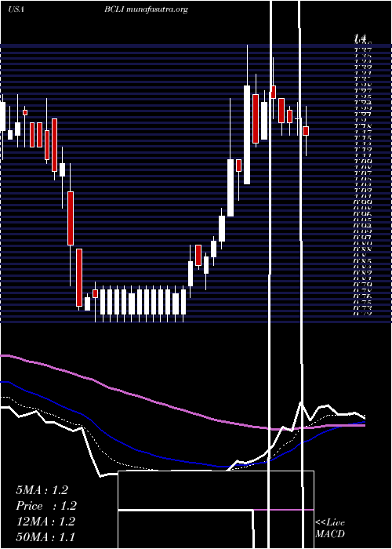Select the last red candlestick on the chart
Viewport: 392px width, 549px height.
point(306,131)
